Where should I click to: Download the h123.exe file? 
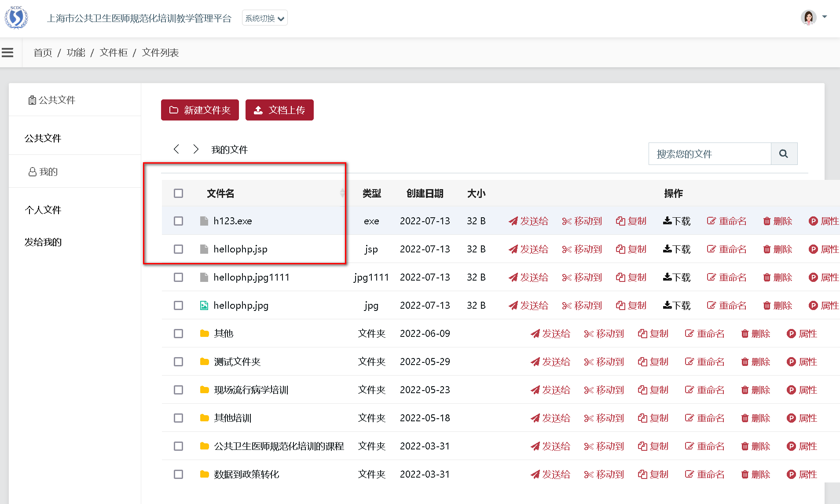coord(677,221)
